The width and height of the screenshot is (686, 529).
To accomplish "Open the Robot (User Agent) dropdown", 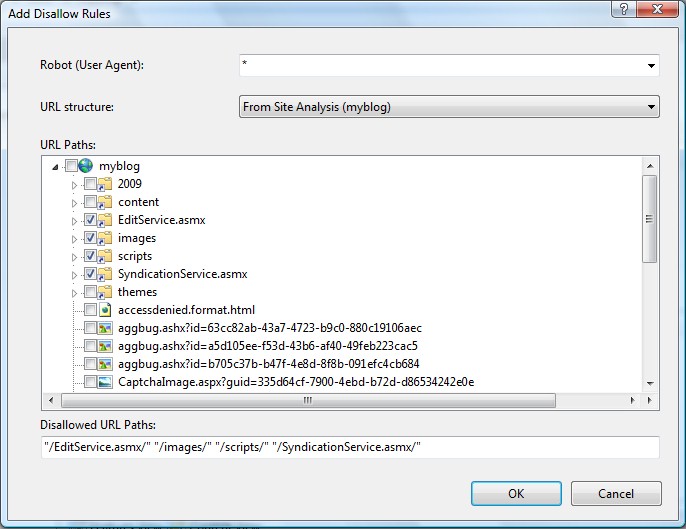I will (x=651, y=66).
